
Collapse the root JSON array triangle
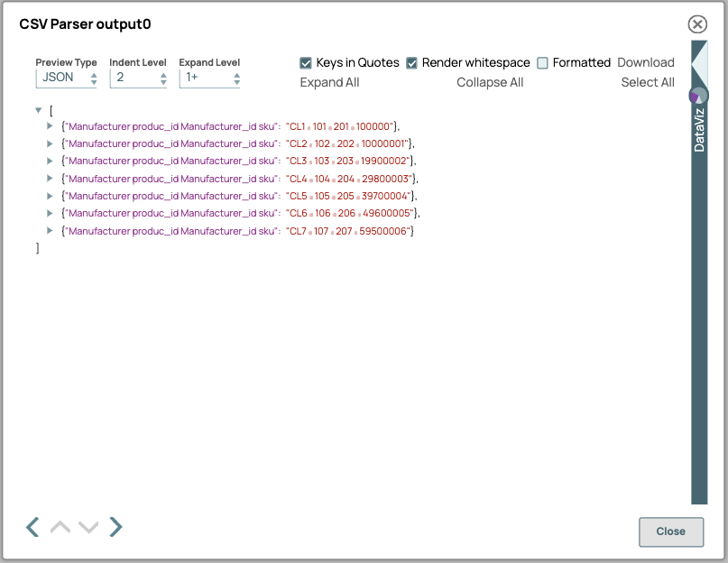point(38,109)
